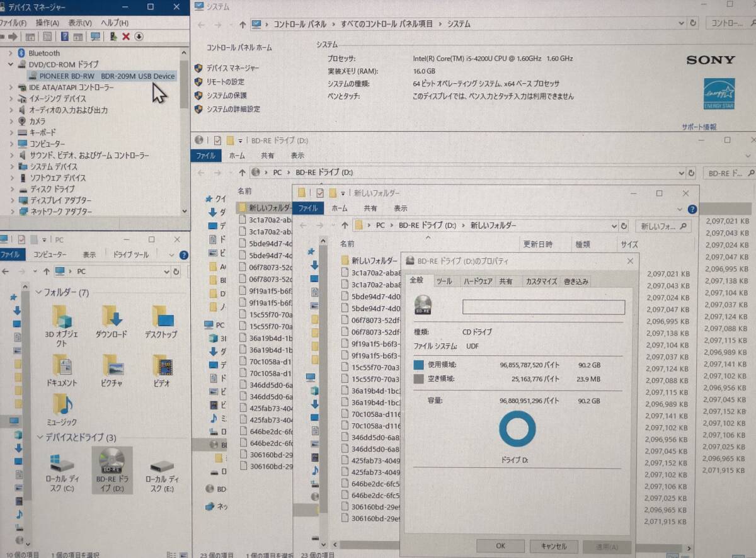756x558 pixels.
Task: Open ダウンロード folder icon
Action: pos(112,322)
